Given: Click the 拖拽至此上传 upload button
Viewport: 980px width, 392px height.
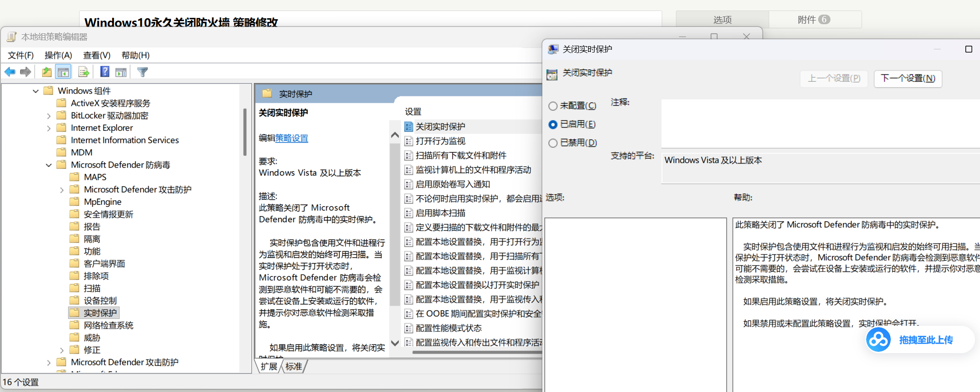Looking at the screenshot, I should coord(920,340).
